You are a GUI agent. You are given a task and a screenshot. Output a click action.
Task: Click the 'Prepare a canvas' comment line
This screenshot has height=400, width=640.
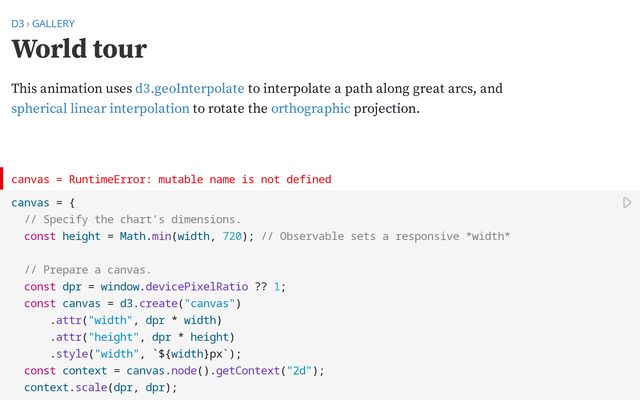click(88, 270)
